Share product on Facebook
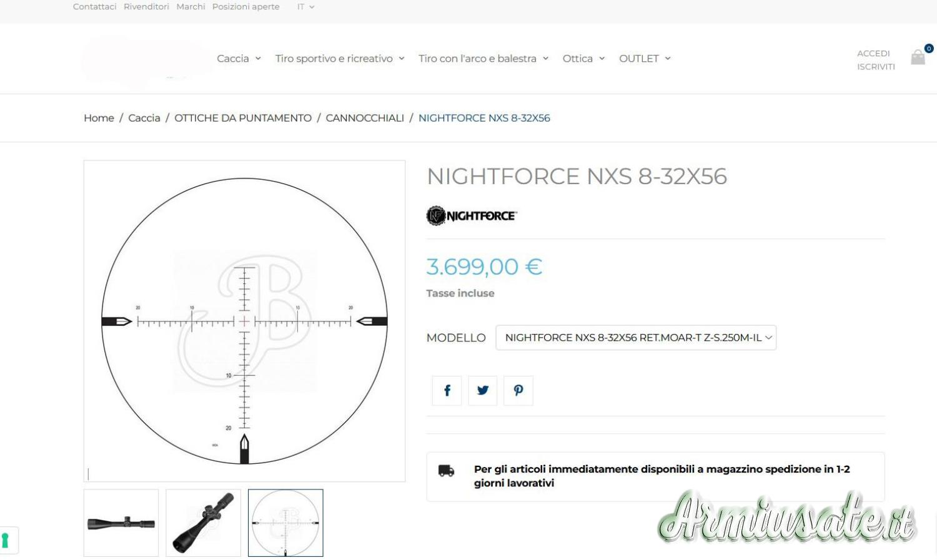937x560 pixels. pyautogui.click(x=447, y=391)
